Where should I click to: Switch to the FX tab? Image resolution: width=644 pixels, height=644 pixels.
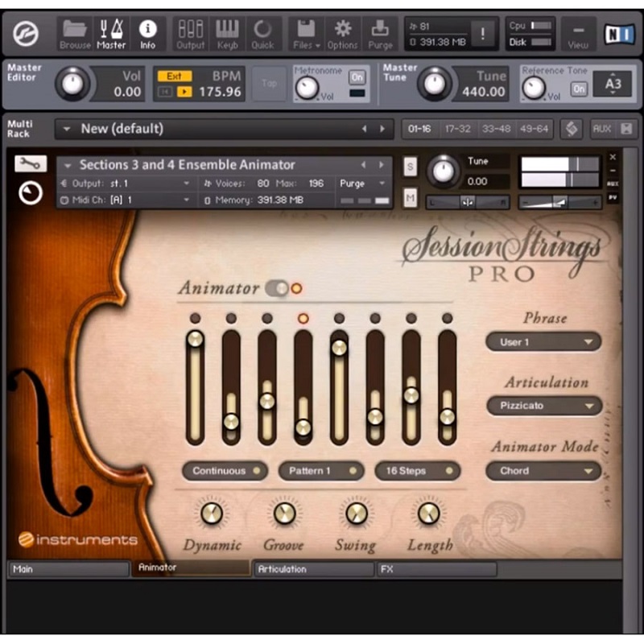click(436, 569)
